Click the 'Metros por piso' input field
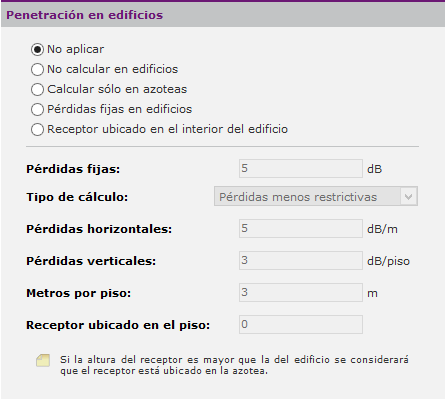Viewport: 445px width, 399px height. (301, 292)
